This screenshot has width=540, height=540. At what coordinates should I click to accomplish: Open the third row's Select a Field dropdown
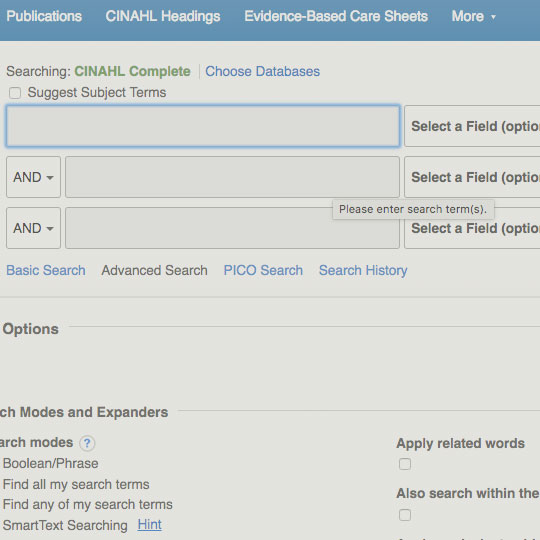472,228
